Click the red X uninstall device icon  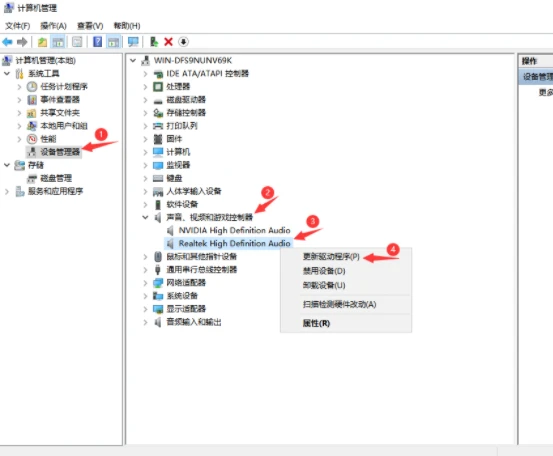(169, 42)
